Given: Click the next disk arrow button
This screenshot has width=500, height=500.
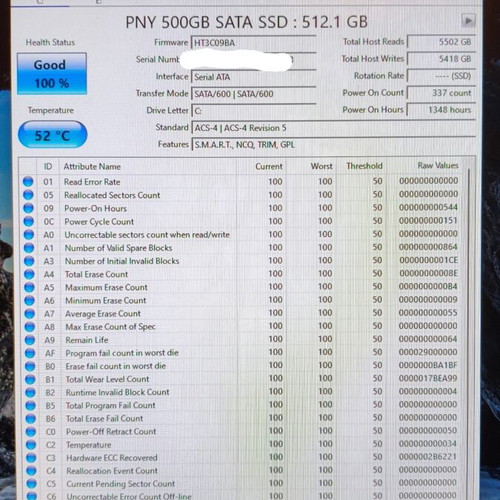Looking at the screenshot, I should [x=468, y=21].
